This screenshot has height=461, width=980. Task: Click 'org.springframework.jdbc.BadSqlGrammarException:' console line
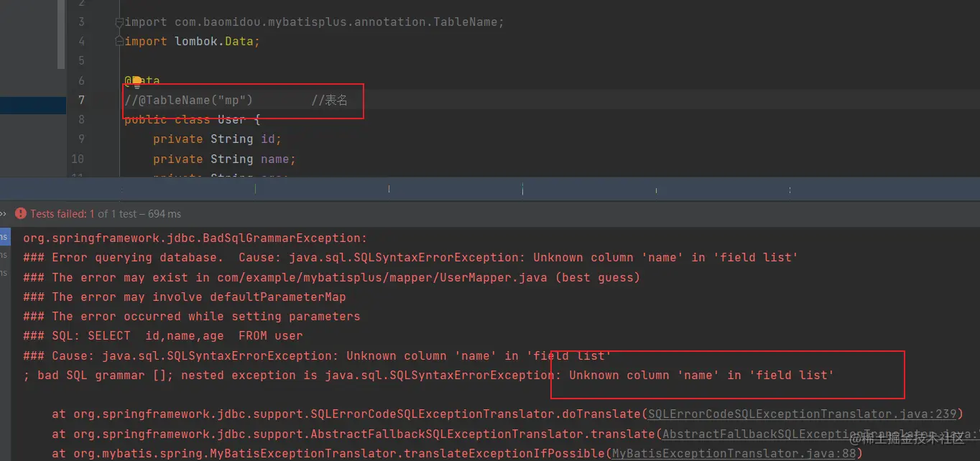(195, 238)
